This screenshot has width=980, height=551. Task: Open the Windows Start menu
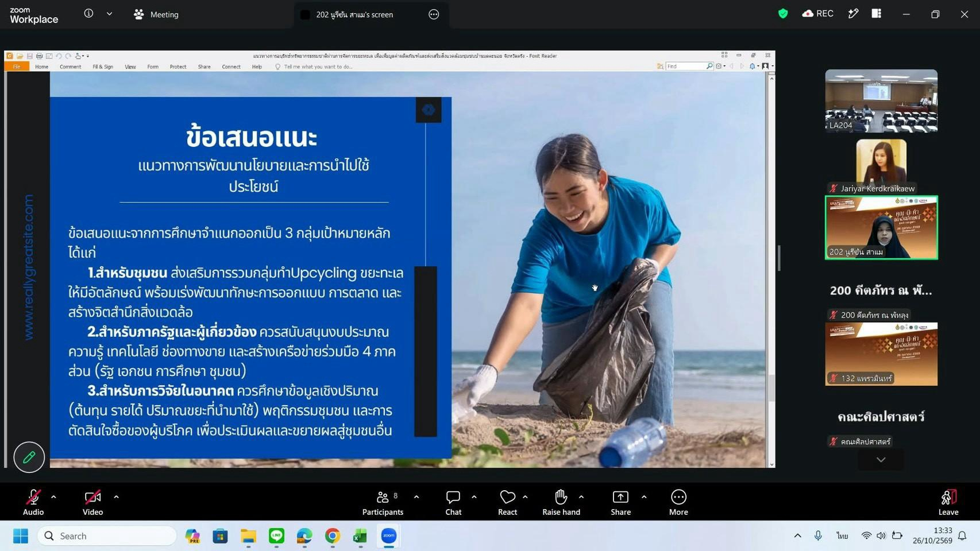point(21,536)
